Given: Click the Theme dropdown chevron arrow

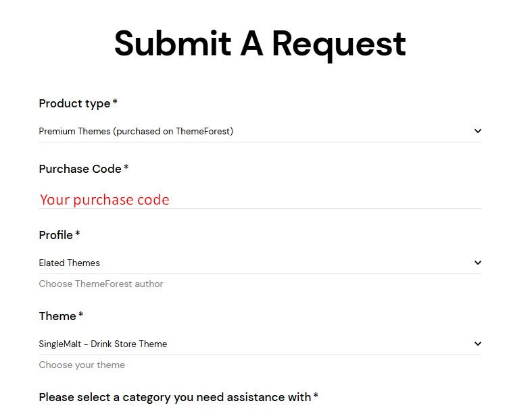Looking at the screenshot, I should (477, 344).
